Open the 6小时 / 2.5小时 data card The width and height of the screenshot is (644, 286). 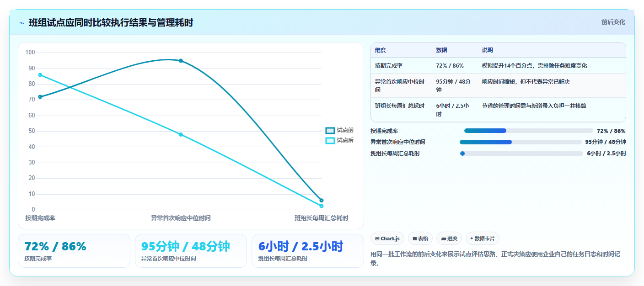308,251
